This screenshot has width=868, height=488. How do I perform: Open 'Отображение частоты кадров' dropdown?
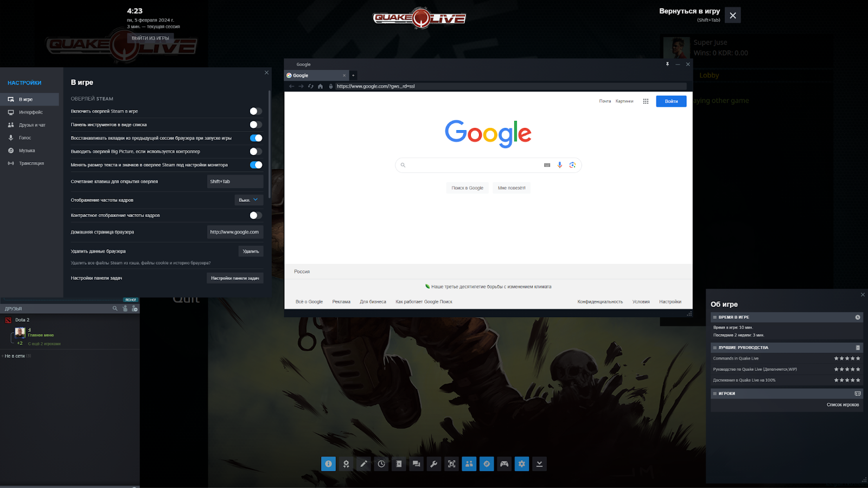[x=249, y=200]
